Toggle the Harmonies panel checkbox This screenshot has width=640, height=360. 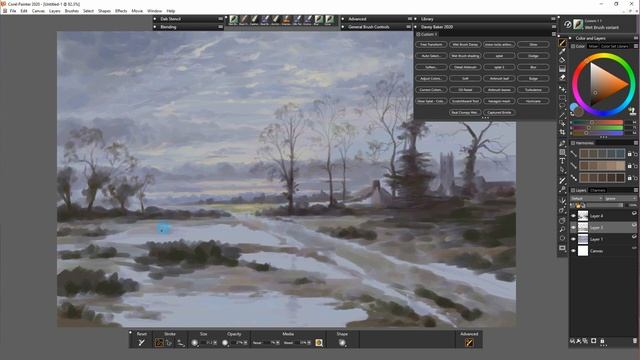(x=573, y=143)
